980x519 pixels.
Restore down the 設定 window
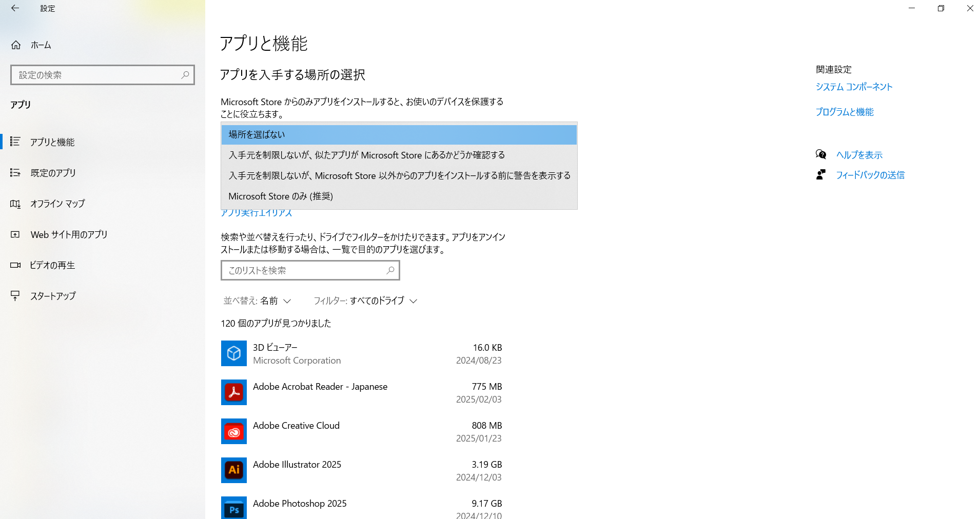tap(941, 8)
